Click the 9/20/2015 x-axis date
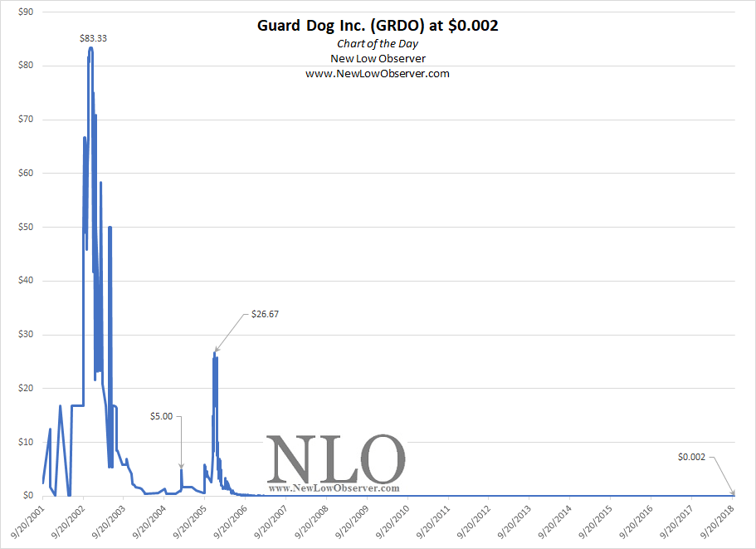The width and height of the screenshot is (756, 549). pos(595,522)
